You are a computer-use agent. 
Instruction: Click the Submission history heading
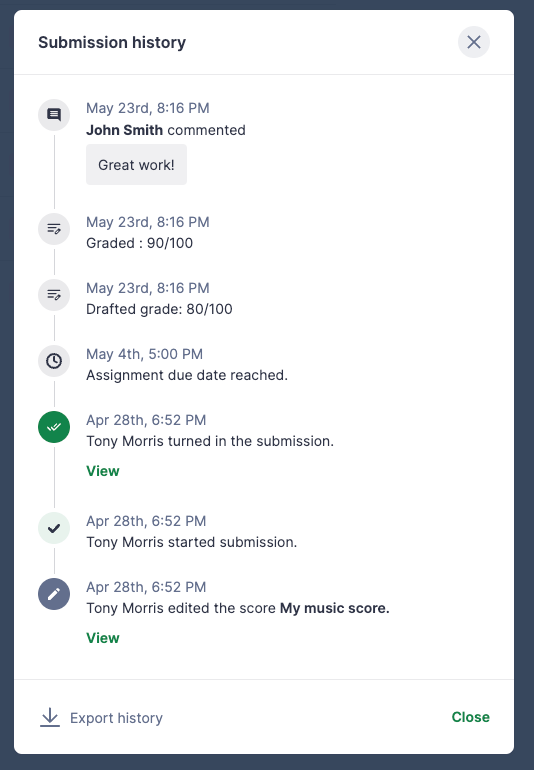[112, 42]
